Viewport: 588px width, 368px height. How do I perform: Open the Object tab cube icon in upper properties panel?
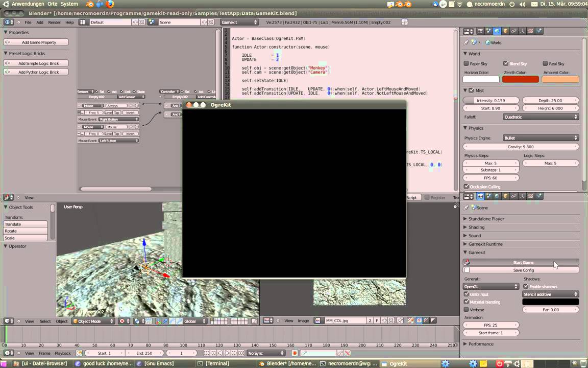pos(505,31)
